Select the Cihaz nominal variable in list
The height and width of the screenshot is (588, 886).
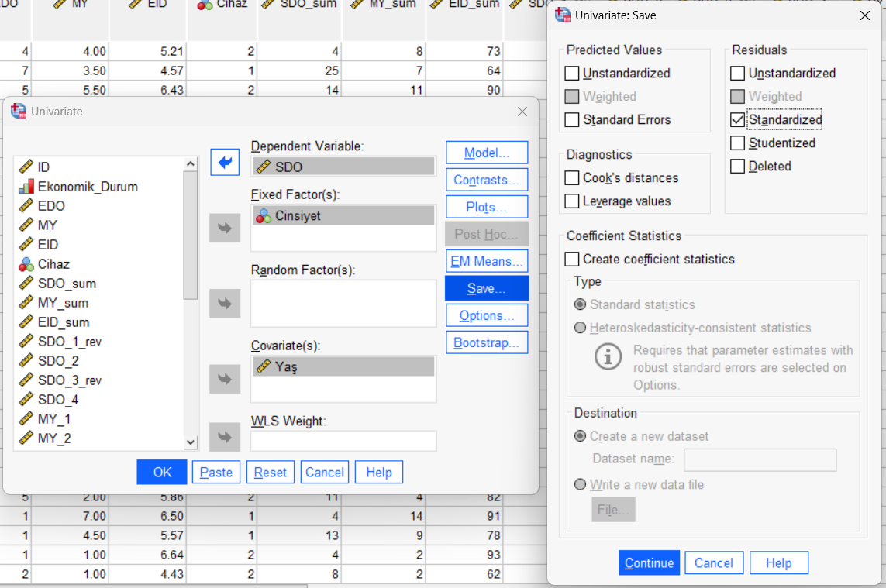click(x=55, y=264)
